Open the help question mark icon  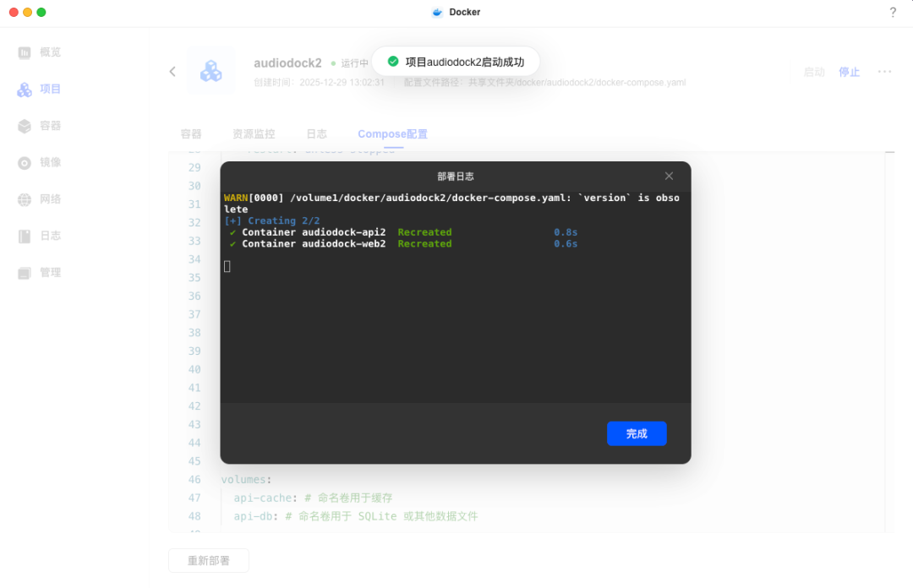point(893,12)
